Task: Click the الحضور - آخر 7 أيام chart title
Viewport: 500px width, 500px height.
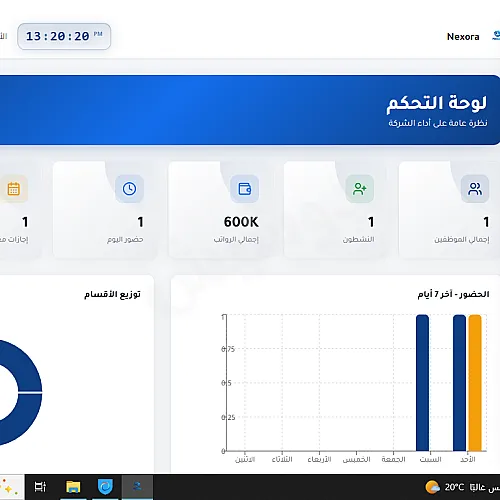Action: 453,294
